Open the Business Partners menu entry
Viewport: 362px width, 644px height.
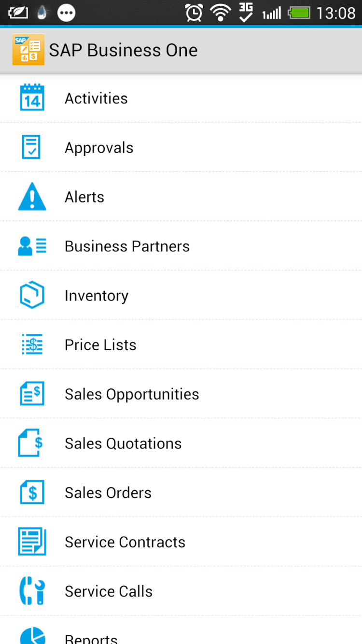[x=127, y=246]
